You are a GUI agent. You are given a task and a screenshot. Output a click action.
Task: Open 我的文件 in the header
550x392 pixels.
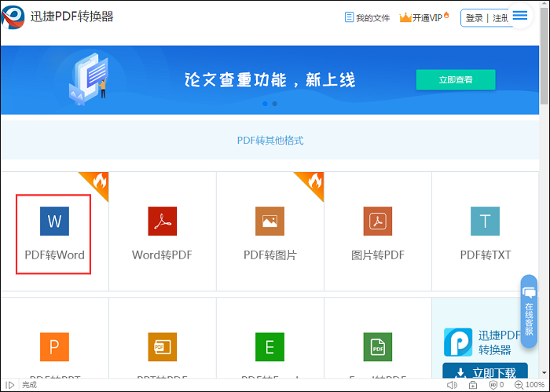[x=366, y=17]
